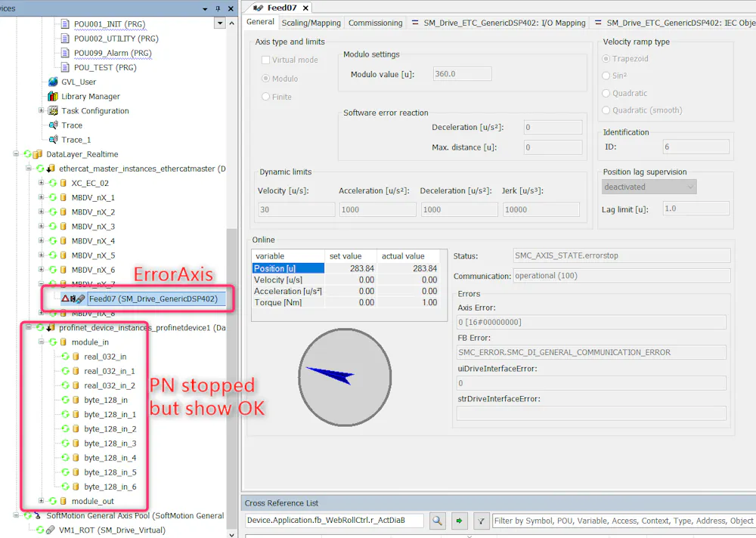Open the Commissioning tab

pyautogui.click(x=375, y=23)
